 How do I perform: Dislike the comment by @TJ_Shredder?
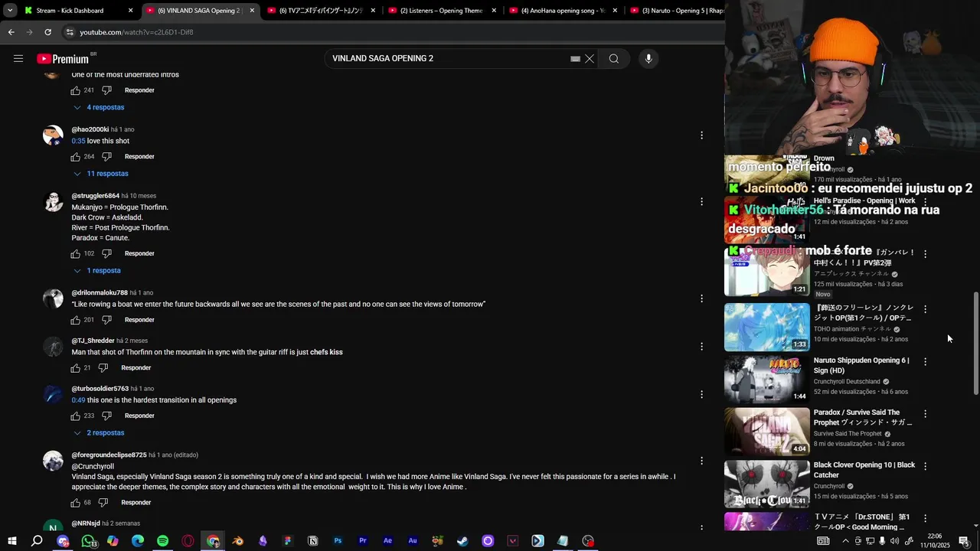click(103, 368)
